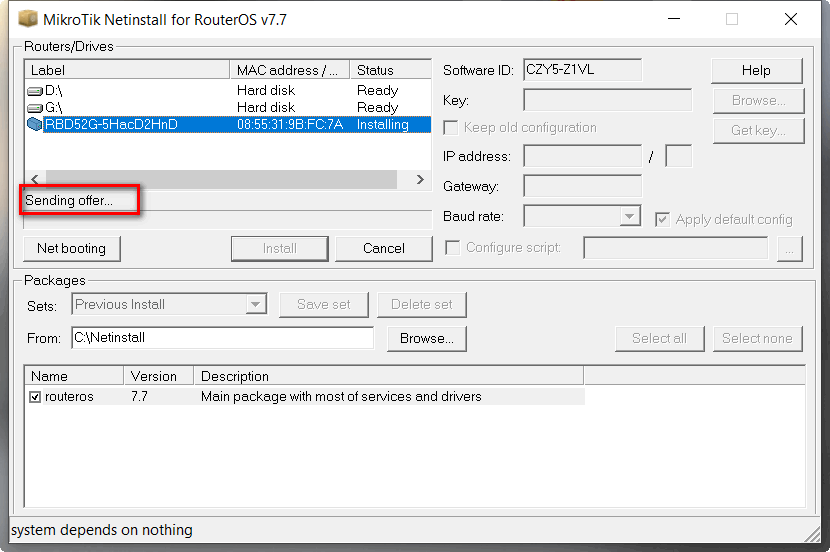Click the G:\ hard disk drive icon
The image size is (830, 552).
(35, 108)
